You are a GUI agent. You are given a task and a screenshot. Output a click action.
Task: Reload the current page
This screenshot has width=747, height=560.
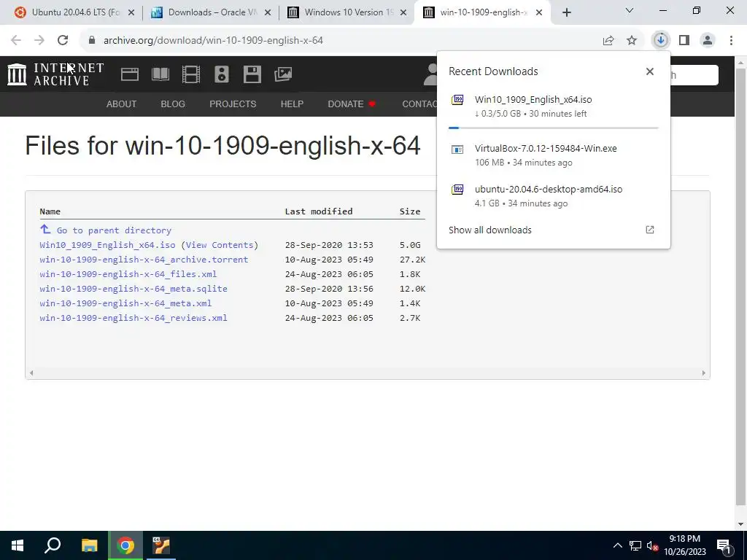pos(63,40)
